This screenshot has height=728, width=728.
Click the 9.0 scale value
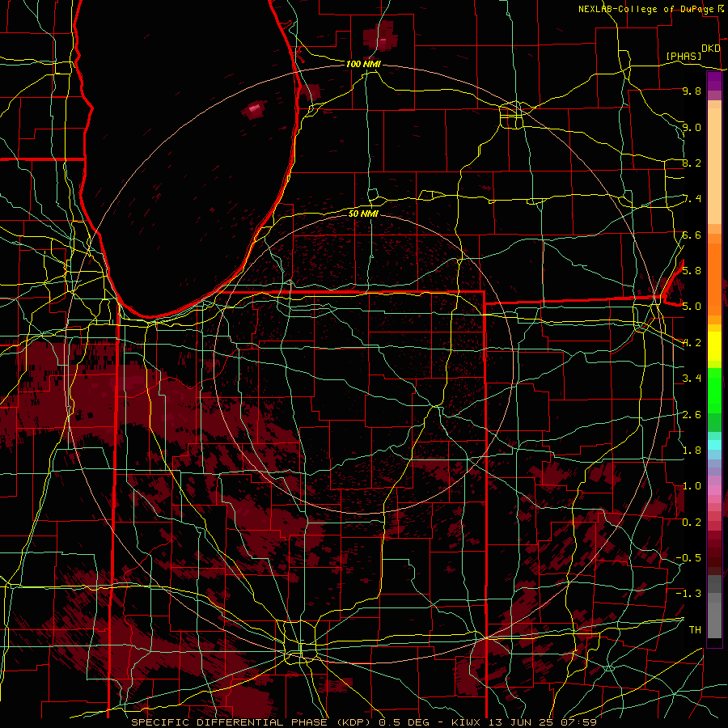click(692, 127)
